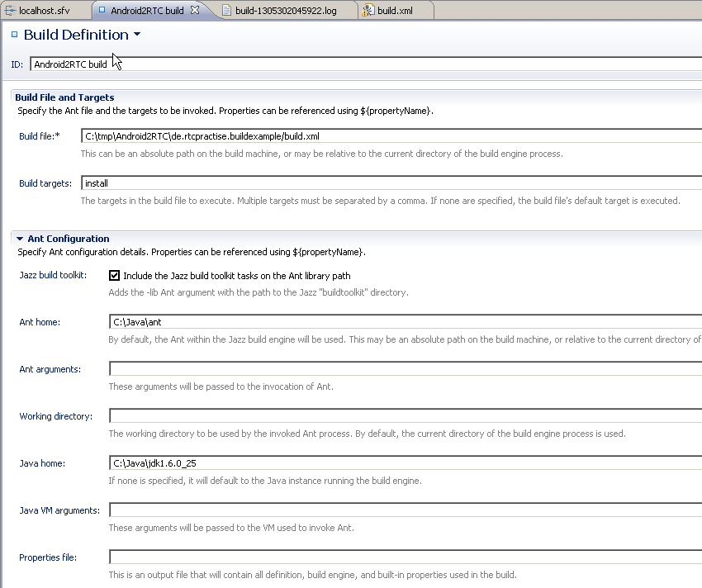Click the Properties file label link
The width and height of the screenshot is (702, 588).
(x=48, y=557)
